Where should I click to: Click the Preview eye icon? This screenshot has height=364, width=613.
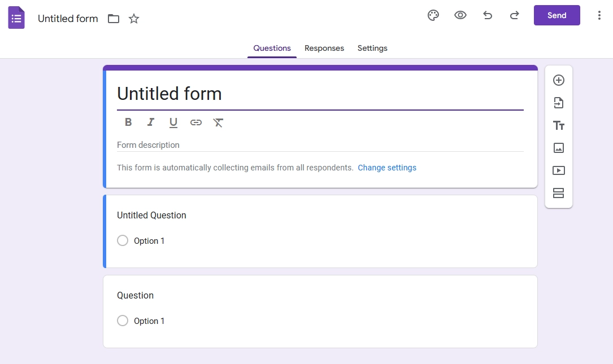pos(460,15)
